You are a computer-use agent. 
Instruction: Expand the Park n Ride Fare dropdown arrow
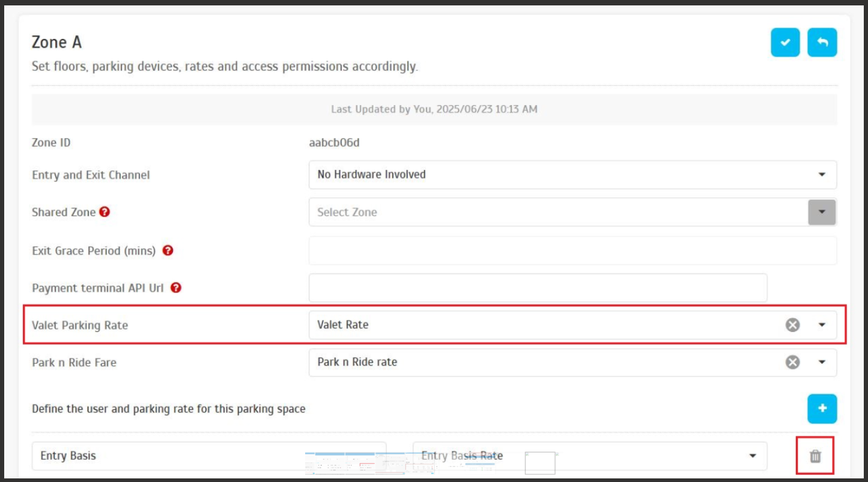[x=822, y=362]
